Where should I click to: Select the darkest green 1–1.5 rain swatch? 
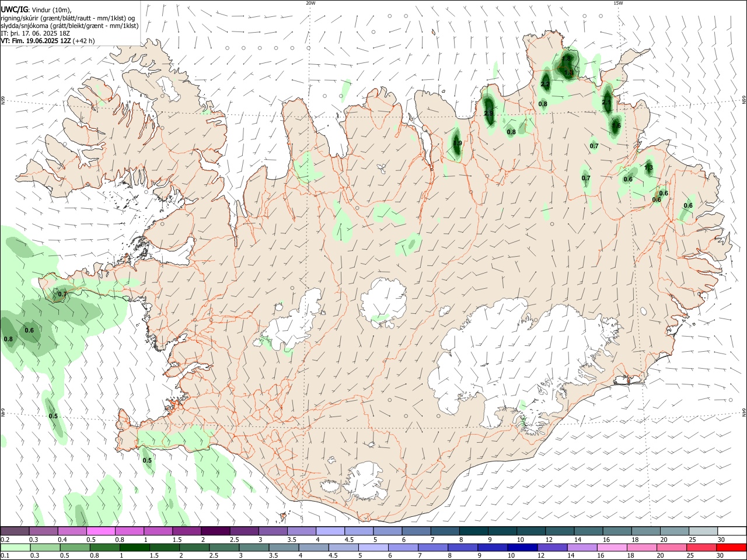134,548
